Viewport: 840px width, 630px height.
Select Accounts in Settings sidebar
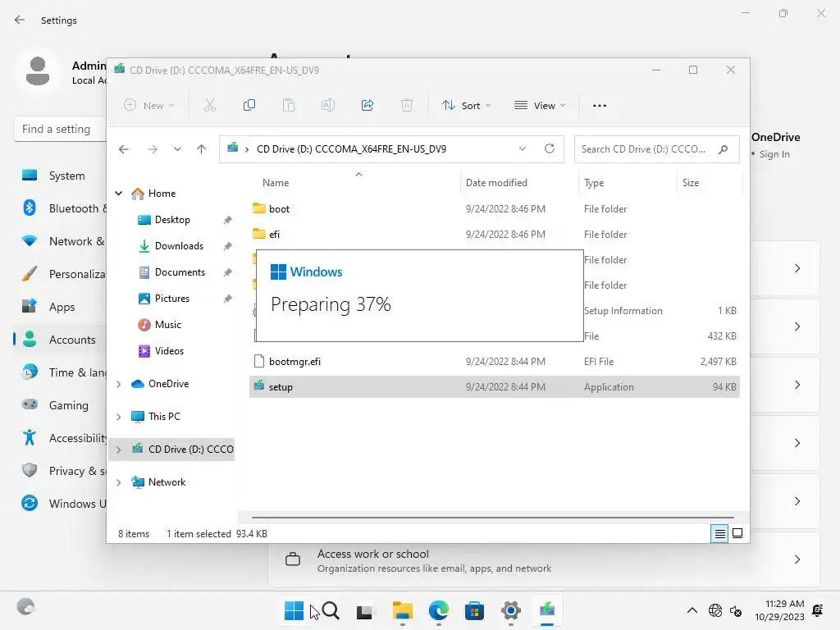pos(60,340)
